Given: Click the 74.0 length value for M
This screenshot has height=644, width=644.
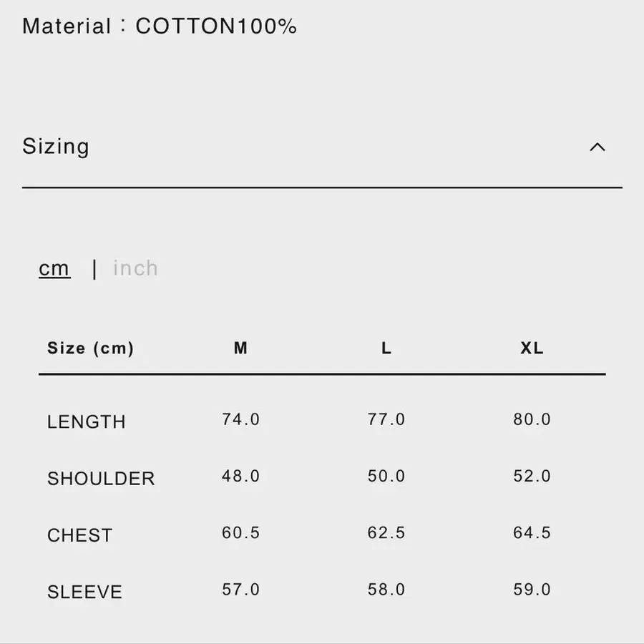Looking at the screenshot, I should click(x=240, y=419).
